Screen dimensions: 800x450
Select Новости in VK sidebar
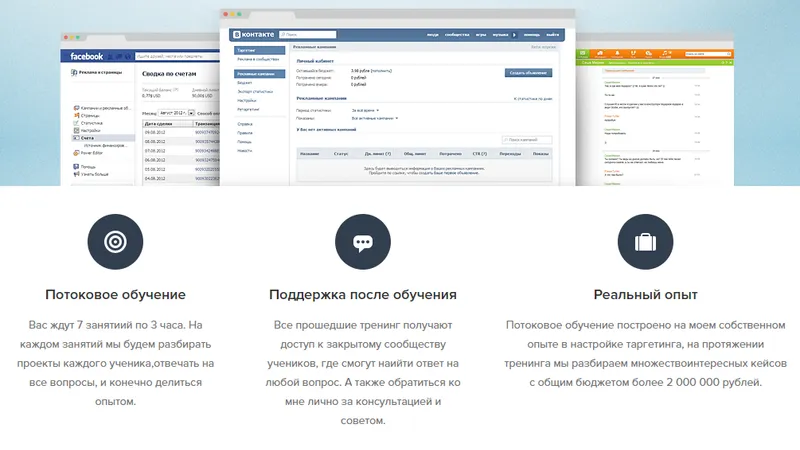pyautogui.click(x=244, y=151)
